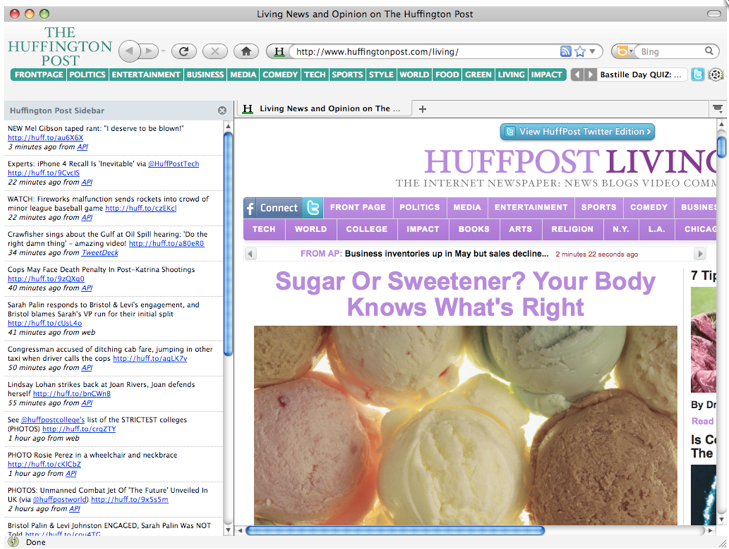Show previous headline in toolbar ticker
729x549 pixels.
pos(577,74)
